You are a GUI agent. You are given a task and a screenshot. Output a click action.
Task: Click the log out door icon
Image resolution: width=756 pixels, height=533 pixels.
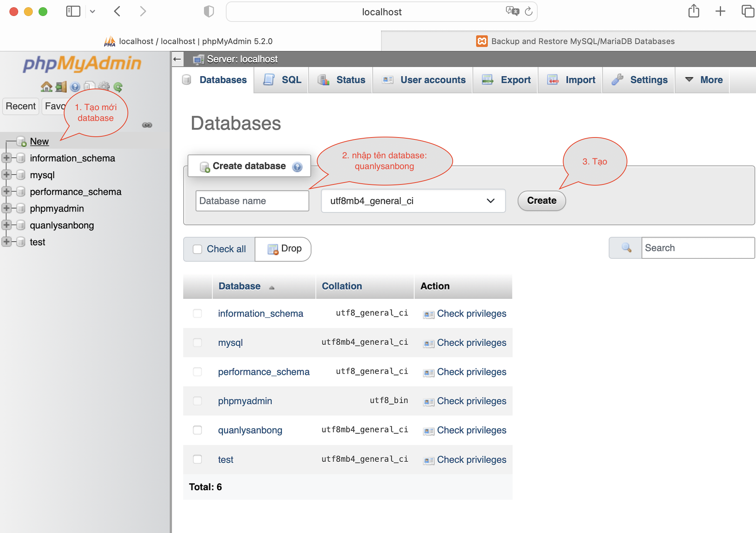61,87
